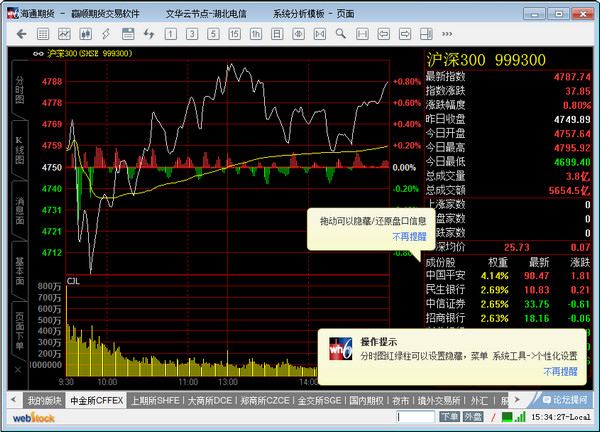Screen dimensions: 600x432
Task: Select the 大商所DCE tab
Action: coord(210,401)
